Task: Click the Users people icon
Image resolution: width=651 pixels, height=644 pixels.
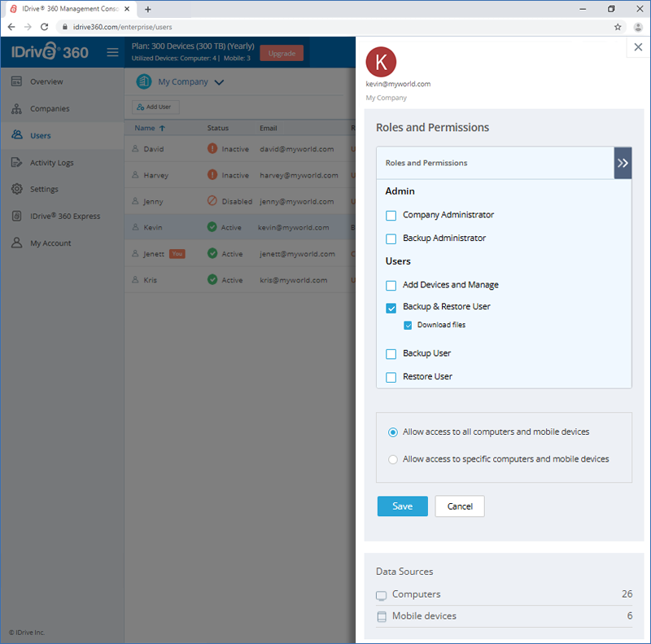Action: [16, 134]
